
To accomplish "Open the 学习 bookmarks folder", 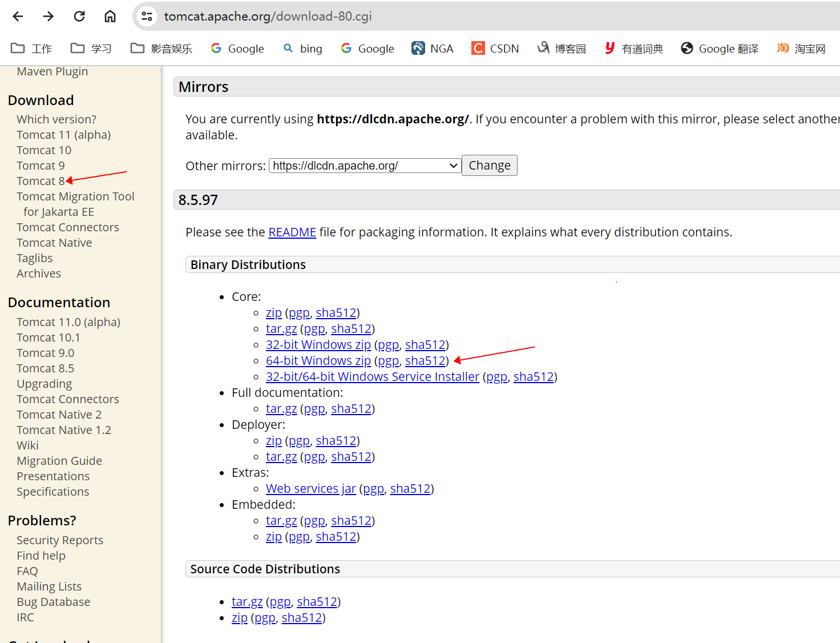I will 91,49.
